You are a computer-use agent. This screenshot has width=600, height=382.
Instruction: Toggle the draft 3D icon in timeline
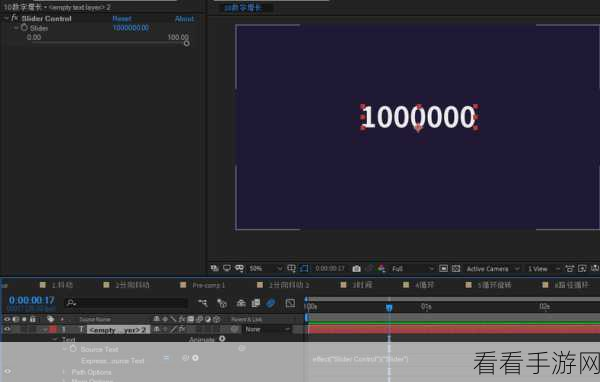coord(222,304)
